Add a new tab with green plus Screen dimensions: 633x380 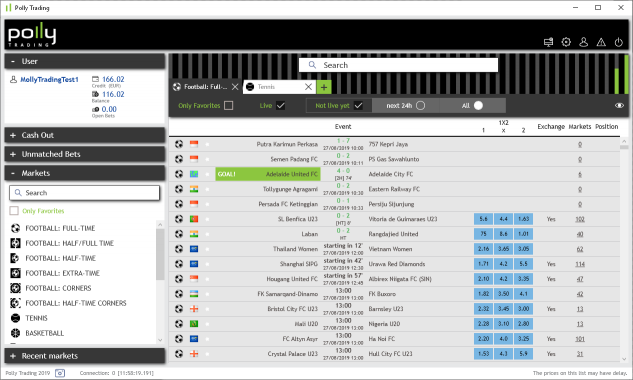point(324,87)
